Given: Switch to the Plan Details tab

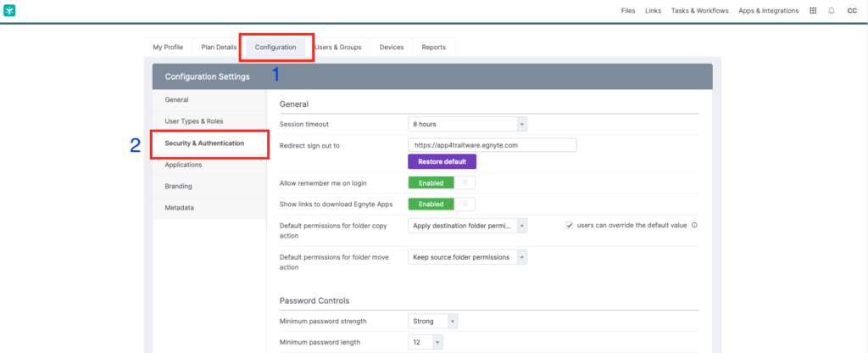Looking at the screenshot, I should [219, 48].
